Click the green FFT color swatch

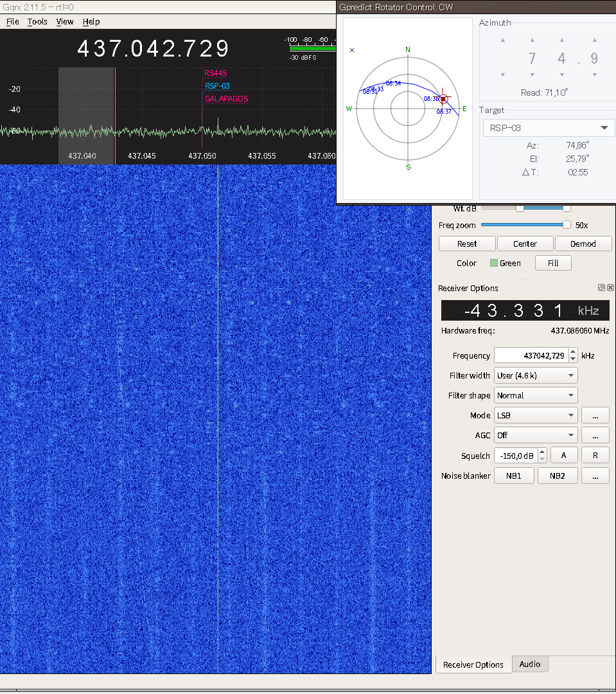493,263
